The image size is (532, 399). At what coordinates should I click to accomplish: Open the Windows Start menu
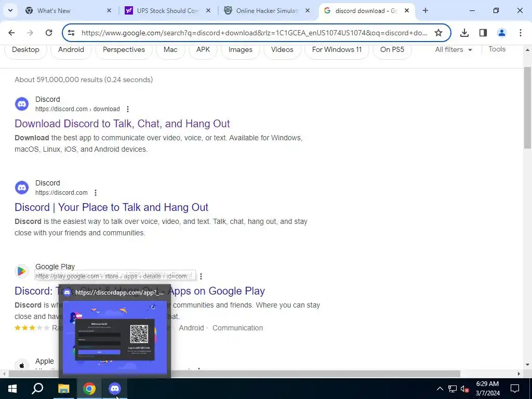(12, 389)
